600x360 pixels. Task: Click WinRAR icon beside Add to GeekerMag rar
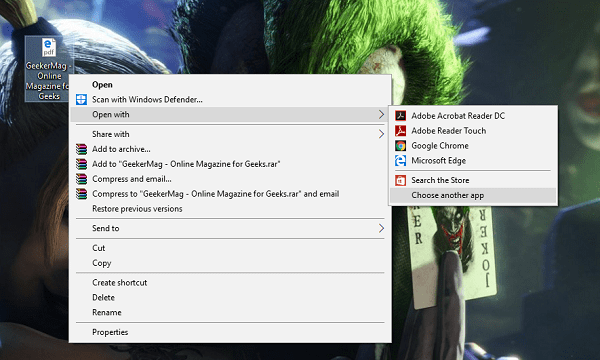[x=81, y=164]
